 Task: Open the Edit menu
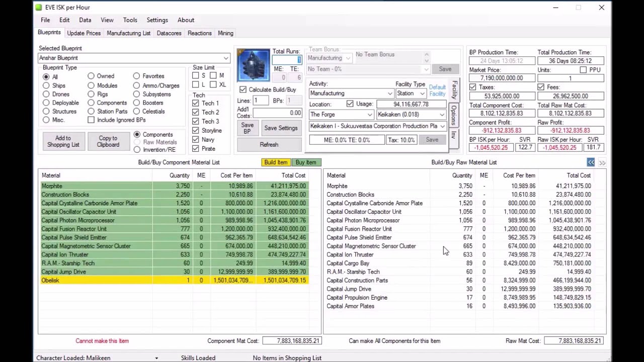(x=64, y=20)
